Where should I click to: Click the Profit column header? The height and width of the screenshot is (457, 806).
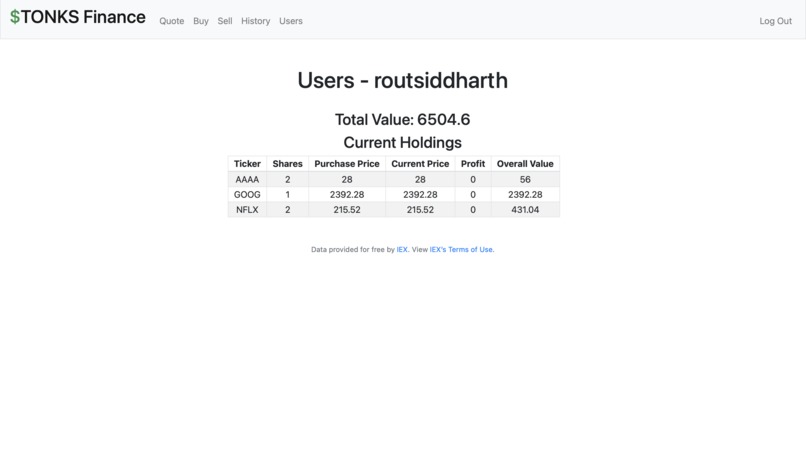(473, 164)
